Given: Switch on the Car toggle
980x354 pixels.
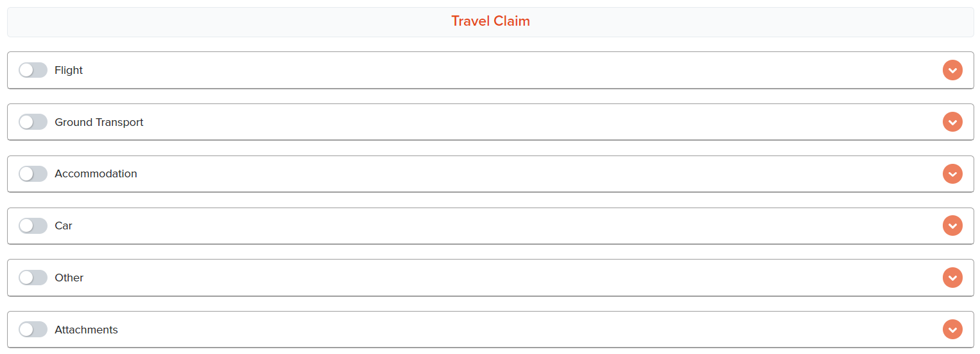Looking at the screenshot, I should (x=33, y=226).
